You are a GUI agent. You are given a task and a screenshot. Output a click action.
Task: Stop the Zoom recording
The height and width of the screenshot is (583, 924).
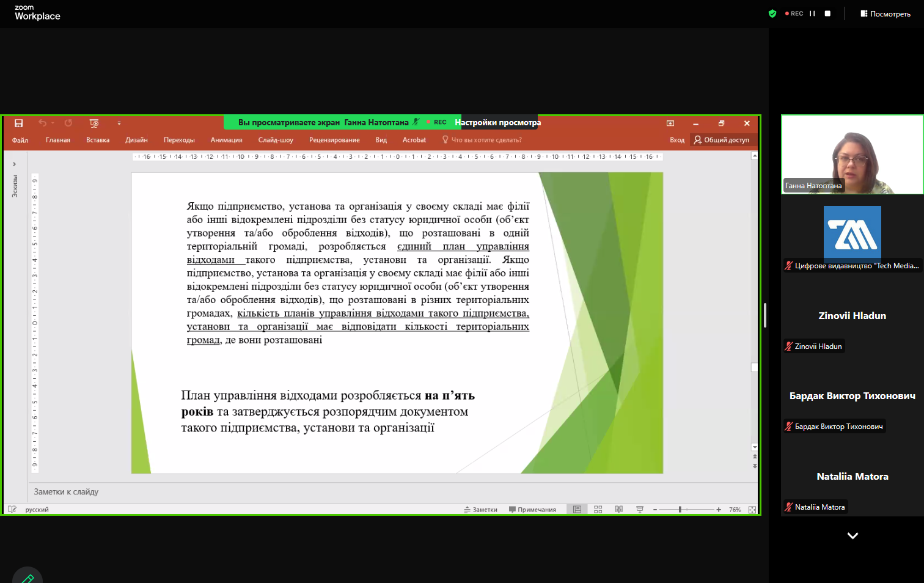pos(827,13)
